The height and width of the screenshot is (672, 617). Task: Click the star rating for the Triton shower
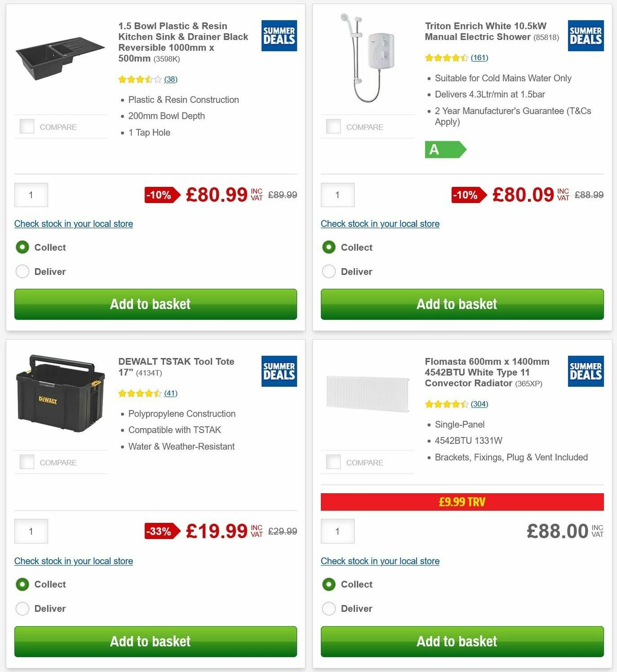pyautogui.click(x=446, y=58)
